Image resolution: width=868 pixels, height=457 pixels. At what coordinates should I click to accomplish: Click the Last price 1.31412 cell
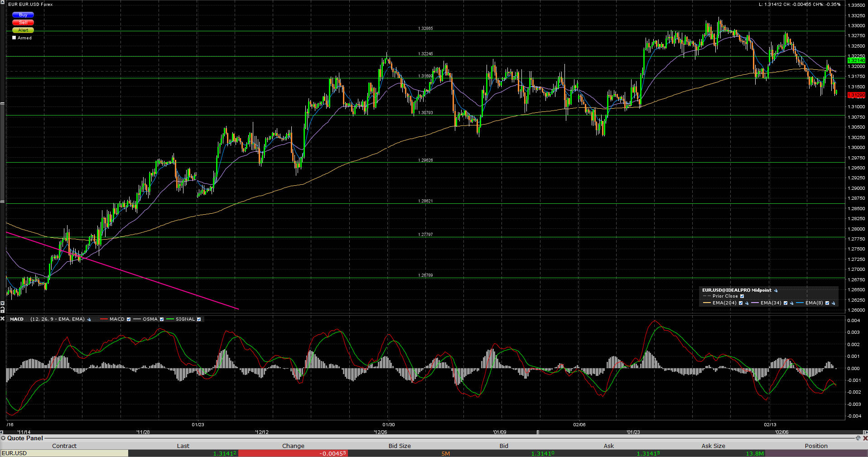[x=183, y=453]
